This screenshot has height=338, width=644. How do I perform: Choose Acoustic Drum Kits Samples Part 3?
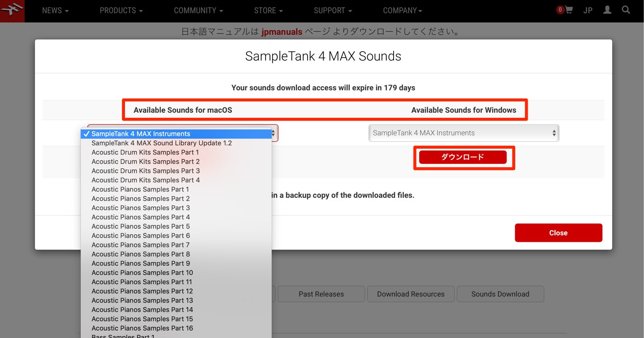coord(176,171)
